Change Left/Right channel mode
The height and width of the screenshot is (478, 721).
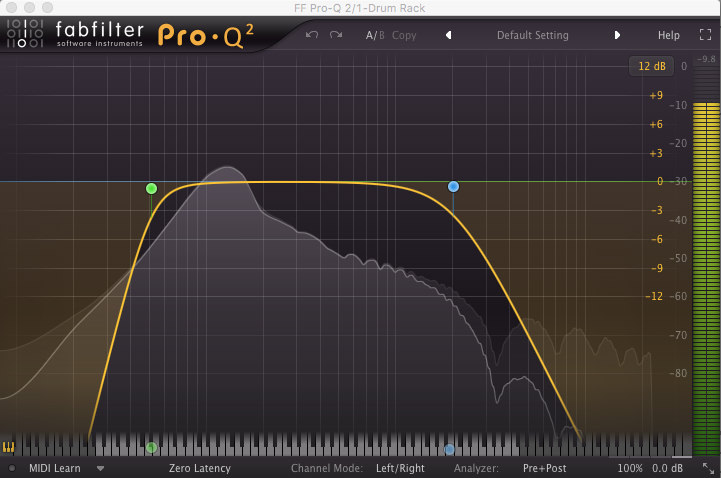(x=400, y=468)
